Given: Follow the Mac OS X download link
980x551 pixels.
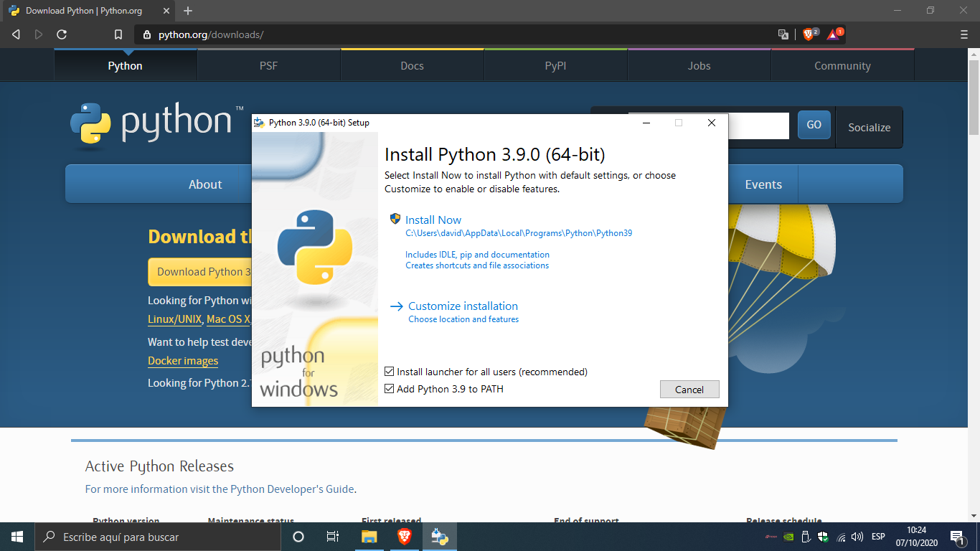Looking at the screenshot, I should tap(229, 320).
